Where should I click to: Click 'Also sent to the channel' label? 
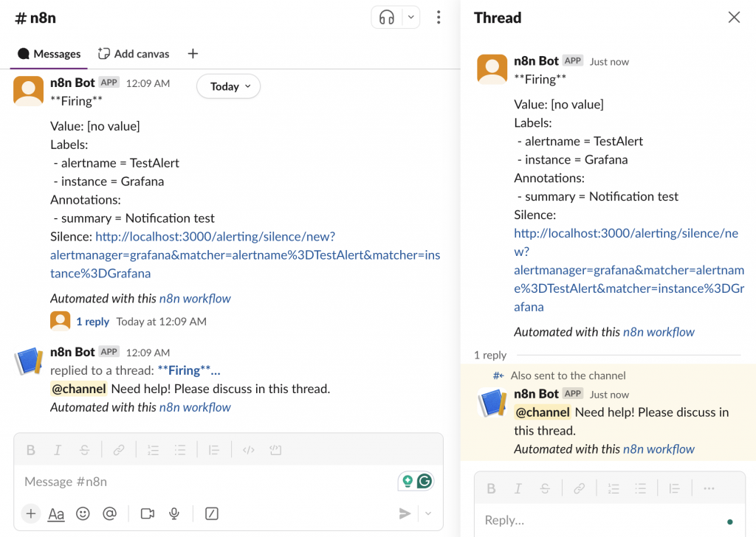click(568, 375)
